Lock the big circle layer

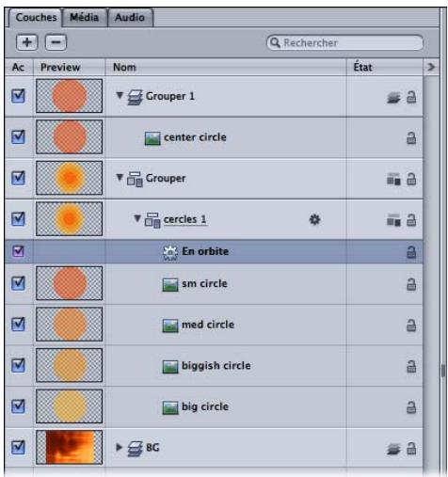(x=411, y=407)
